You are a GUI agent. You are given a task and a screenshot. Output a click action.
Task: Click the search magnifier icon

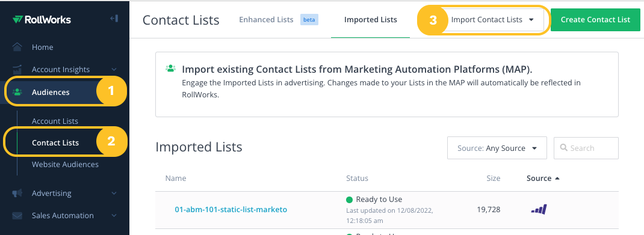click(564, 148)
